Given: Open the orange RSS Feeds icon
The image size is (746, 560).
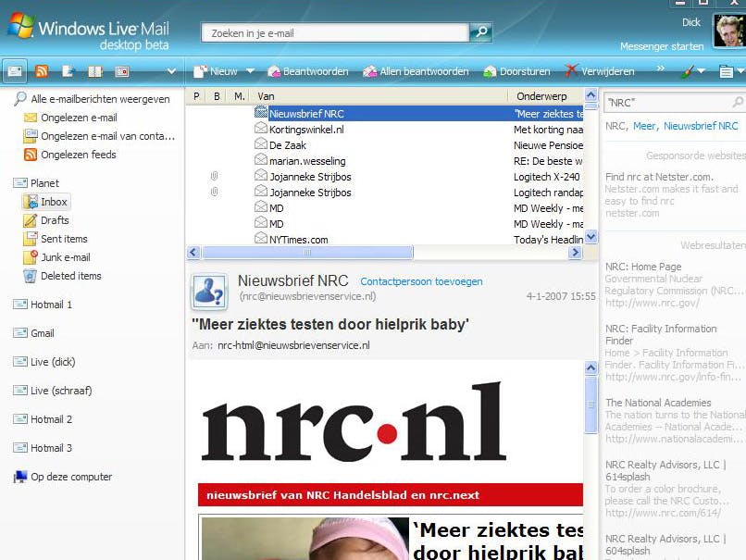Looking at the screenshot, I should 42,70.
